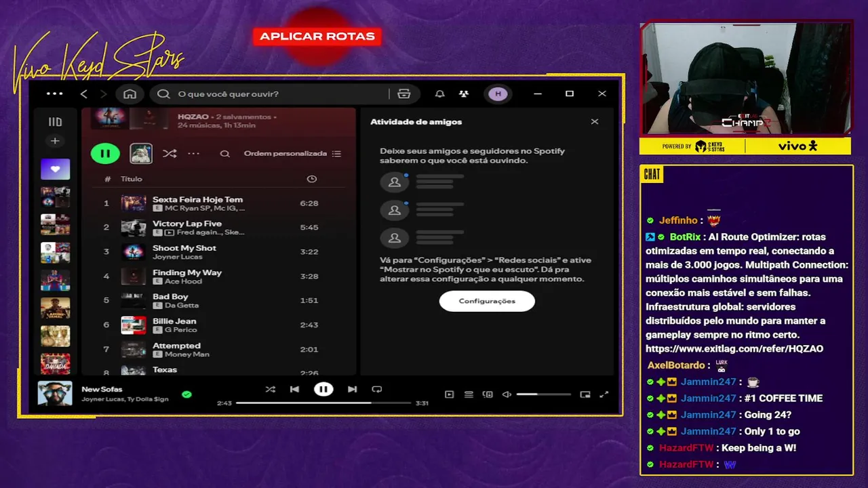Search within the playlist
The height and width of the screenshot is (488, 868).
pos(224,154)
